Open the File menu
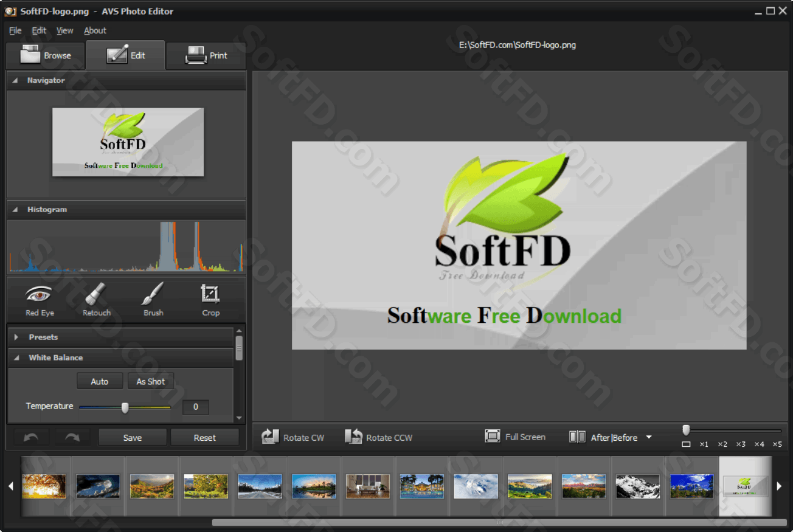The height and width of the screenshot is (532, 793). click(x=15, y=30)
